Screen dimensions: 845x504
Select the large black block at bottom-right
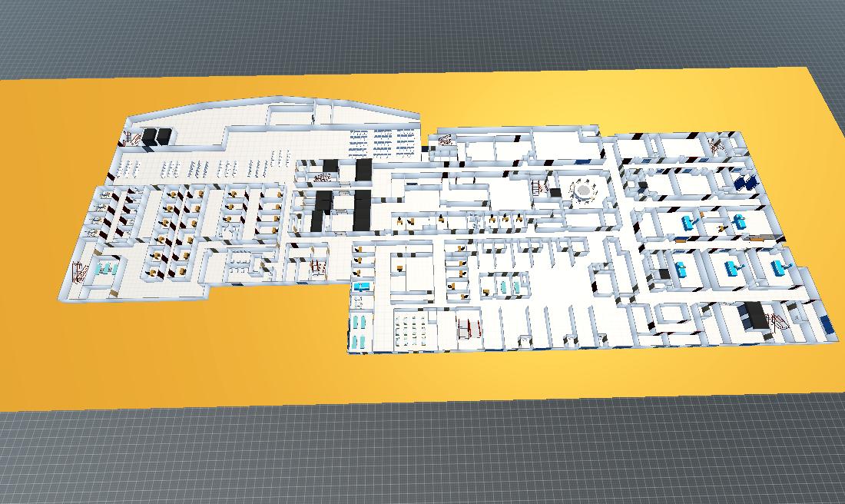point(755,316)
